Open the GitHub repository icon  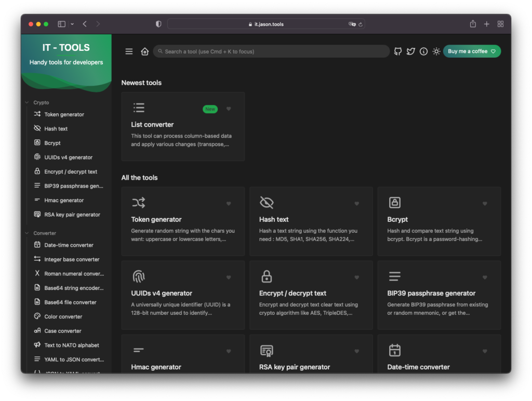tap(398, 51)
